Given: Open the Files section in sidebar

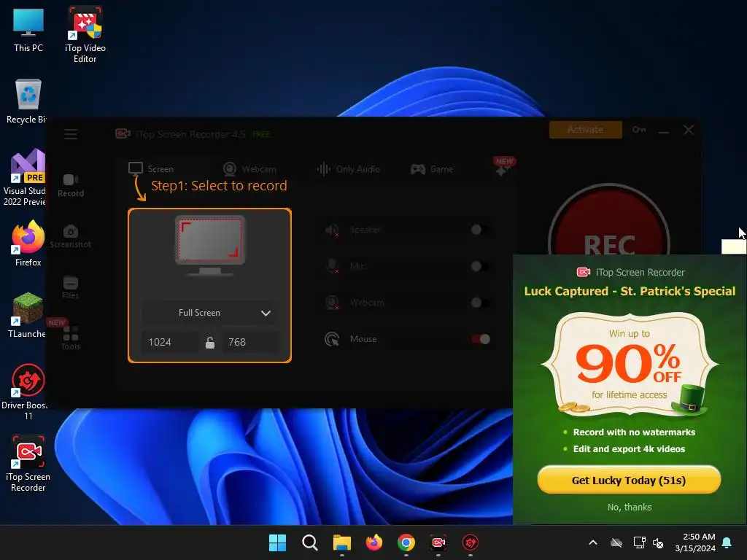Looking at the screenshot, I should point(71,287).
